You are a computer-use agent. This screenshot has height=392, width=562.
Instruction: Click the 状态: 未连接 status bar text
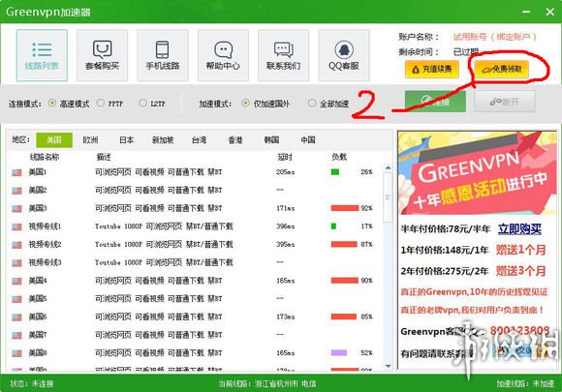click(32, 383)
